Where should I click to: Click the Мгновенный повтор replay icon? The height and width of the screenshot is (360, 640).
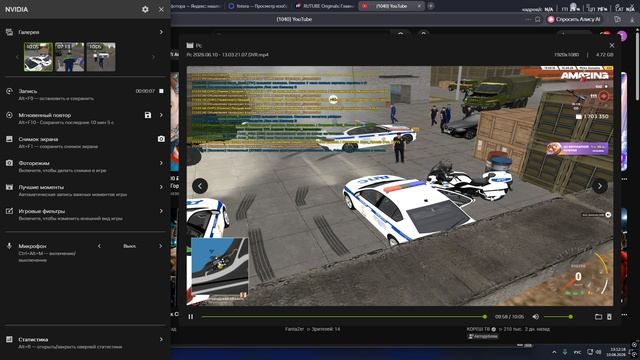pos(9,115)
